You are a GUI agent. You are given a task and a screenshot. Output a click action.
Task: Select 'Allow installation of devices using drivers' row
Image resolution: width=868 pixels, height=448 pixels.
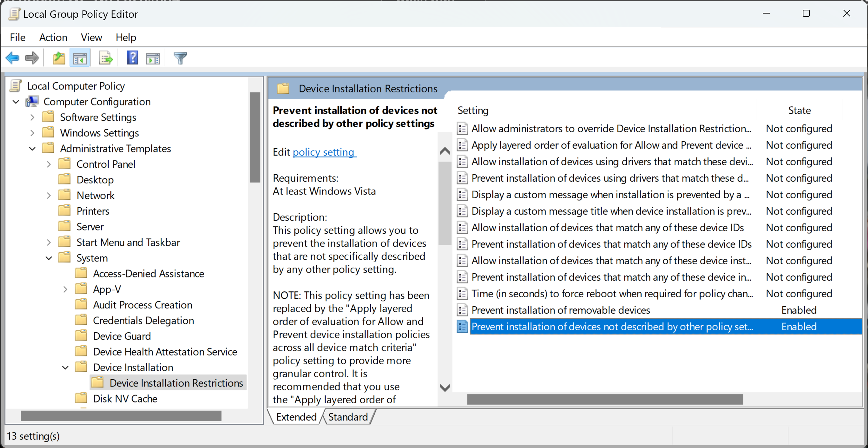pyautogui.click(x=612, y=161)
